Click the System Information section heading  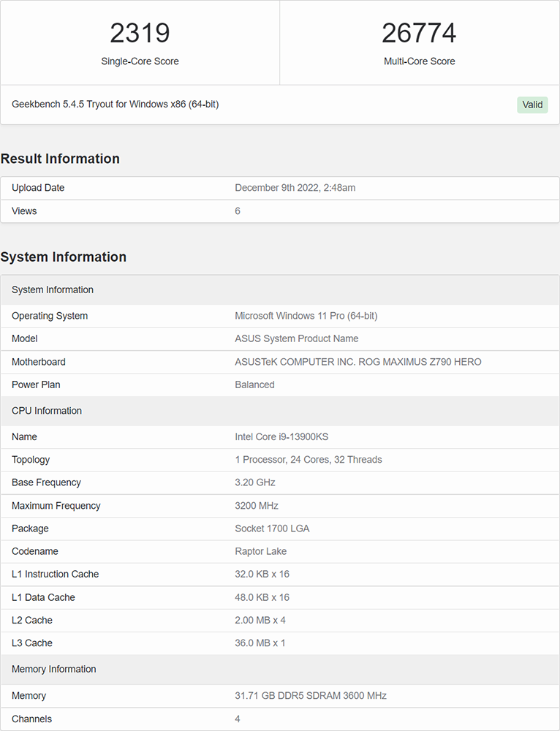(64, 257)
